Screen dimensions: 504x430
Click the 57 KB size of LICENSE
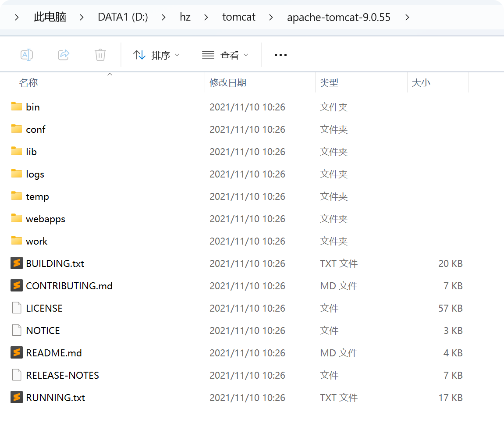coord(451,308)
